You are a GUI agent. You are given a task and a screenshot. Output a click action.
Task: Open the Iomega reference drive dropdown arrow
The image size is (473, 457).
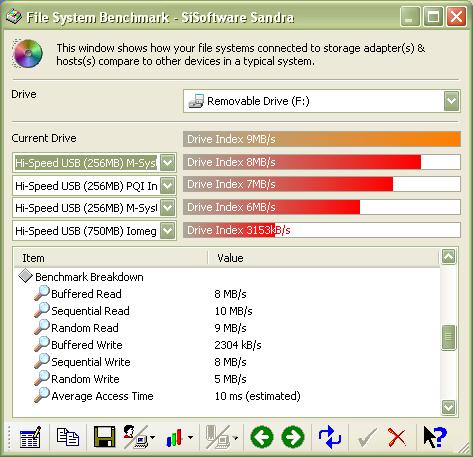tap(167, 231)
